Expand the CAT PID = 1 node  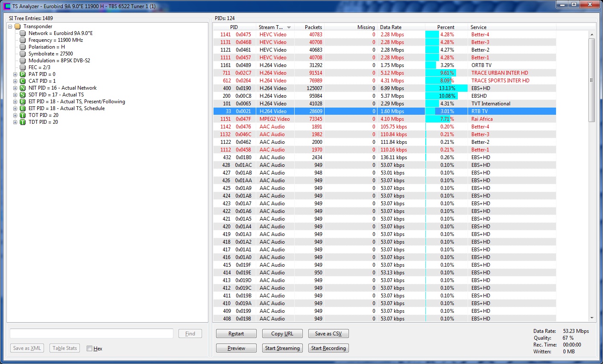click(x=15, y=81)
